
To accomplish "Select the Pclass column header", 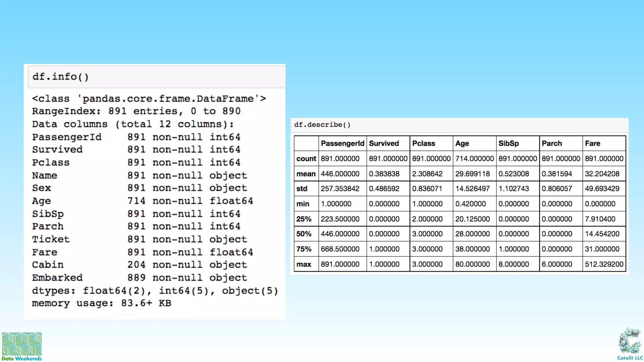I will pyautogui.click(x=424, y=144).
